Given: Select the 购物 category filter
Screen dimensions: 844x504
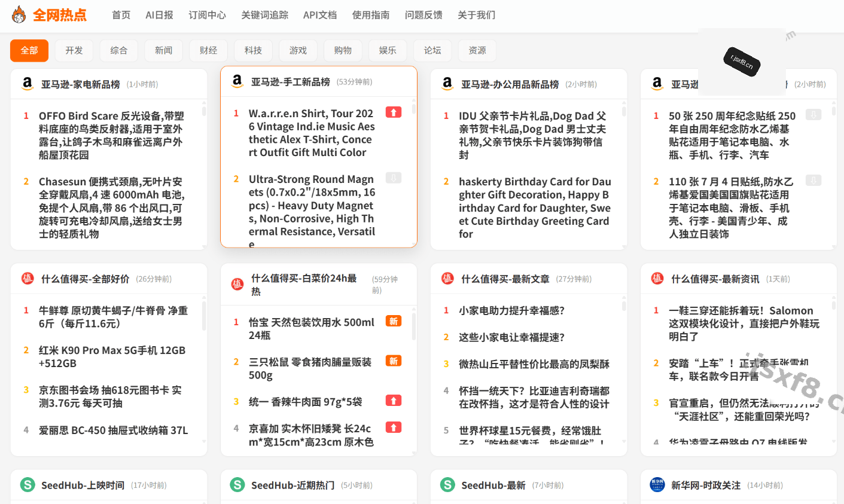Looking at the screenshot, I should pyautogui.click(x=343, y=50).
